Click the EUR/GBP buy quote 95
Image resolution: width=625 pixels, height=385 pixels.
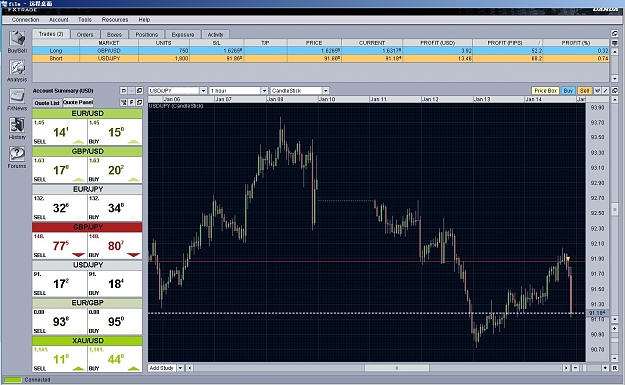(x=115, y=321)
